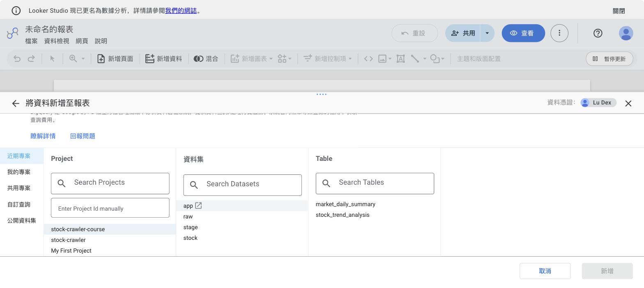The height and width of the screenshot is (288, 644).
Task: Select the stock-crawler-course project
Action: pyautogui.click(x=110, y=229)
